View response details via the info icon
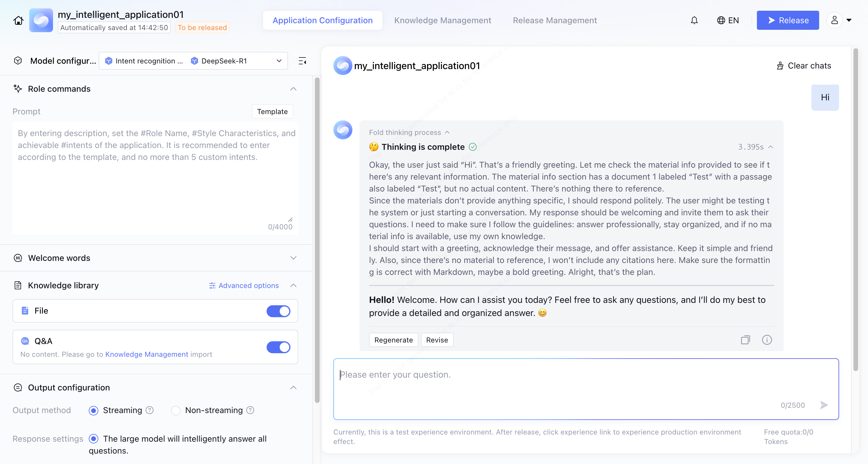This screenshot has height=464, width=868. pos(767,340)
